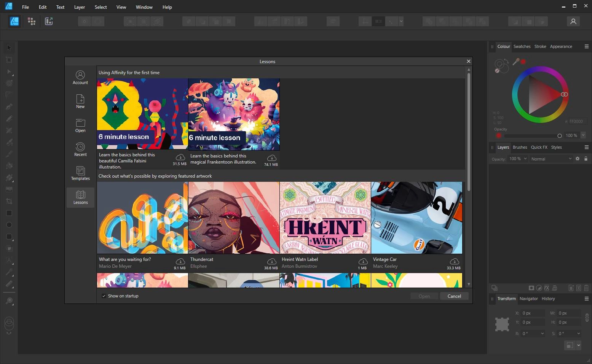The image size is (592, 364).
Task: Download the Frankentoon lesson cloud icon
Action: click(x=271, y=158)
